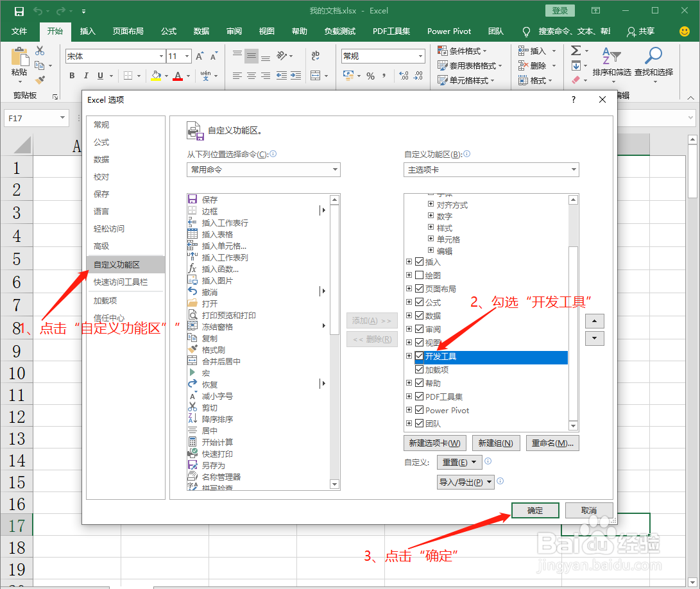This screenshot has width=700, height=589.
Task: Open the 主选项卡 ribbon dropdown
Action: [x=491, y=169]
